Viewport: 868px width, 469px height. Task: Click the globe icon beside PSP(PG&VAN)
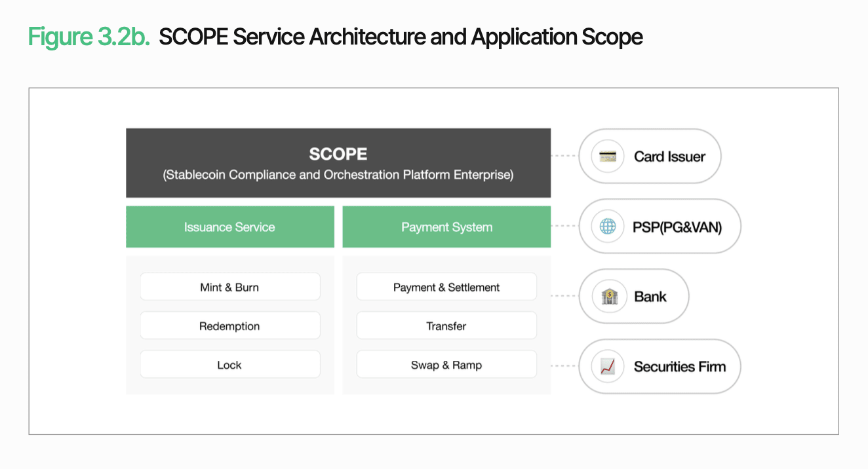pos(607,227)
